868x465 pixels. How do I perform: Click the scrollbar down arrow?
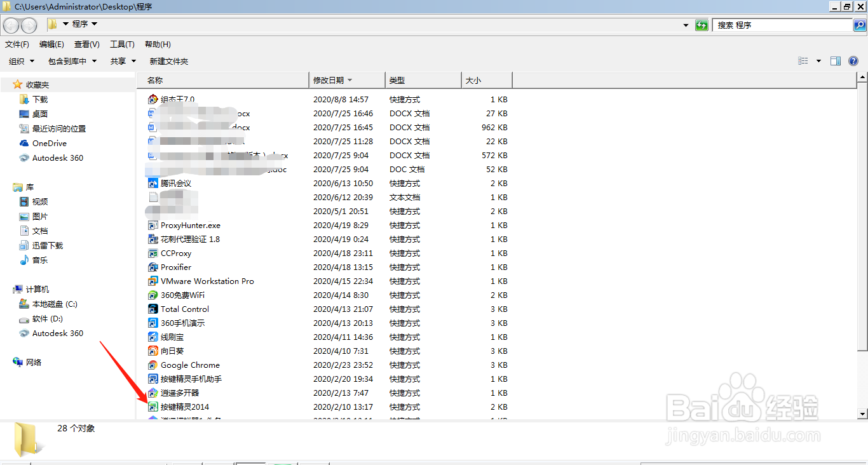pyautogui.click(x=862, y=414)
